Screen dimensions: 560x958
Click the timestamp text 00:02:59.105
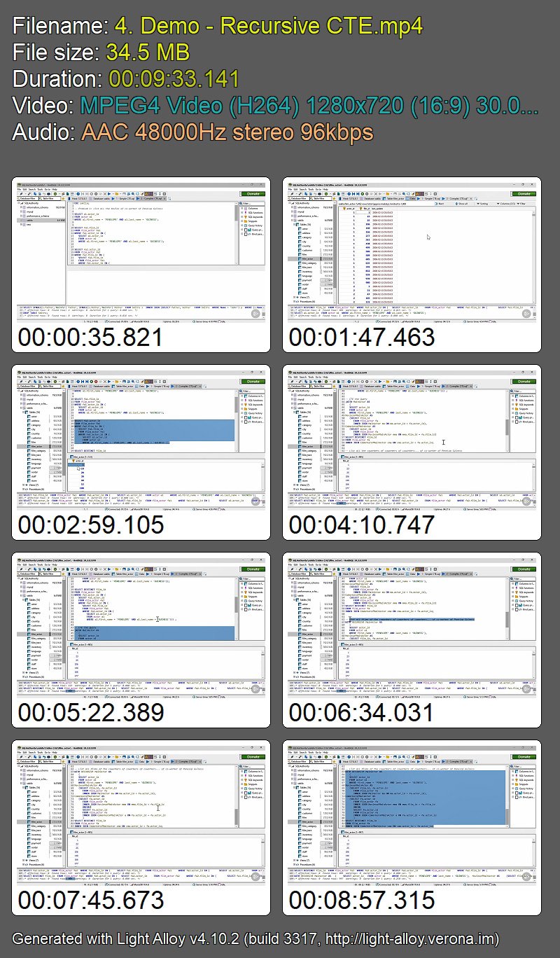(90, 525)
